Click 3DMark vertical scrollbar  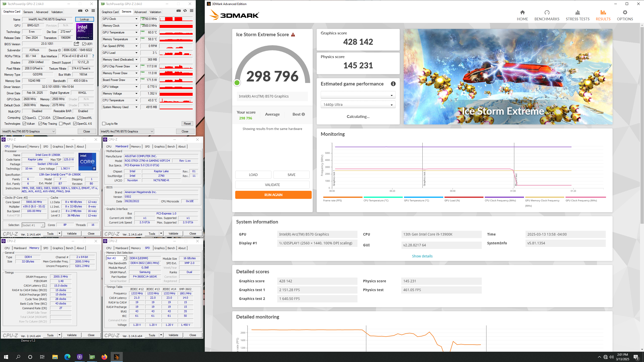[642, 126]
